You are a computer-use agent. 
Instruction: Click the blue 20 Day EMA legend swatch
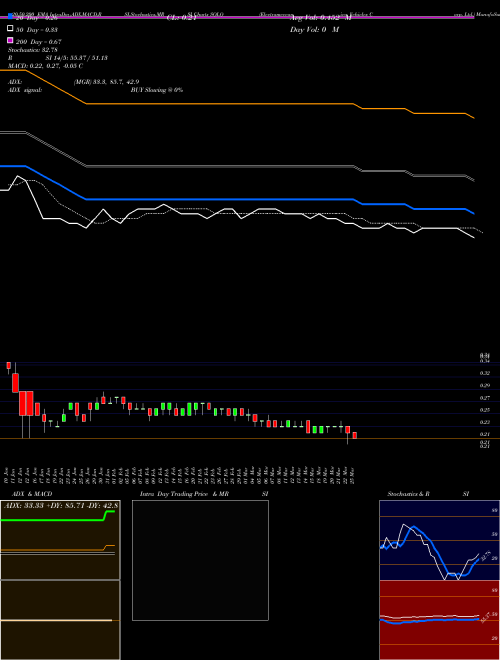point(11,17)
